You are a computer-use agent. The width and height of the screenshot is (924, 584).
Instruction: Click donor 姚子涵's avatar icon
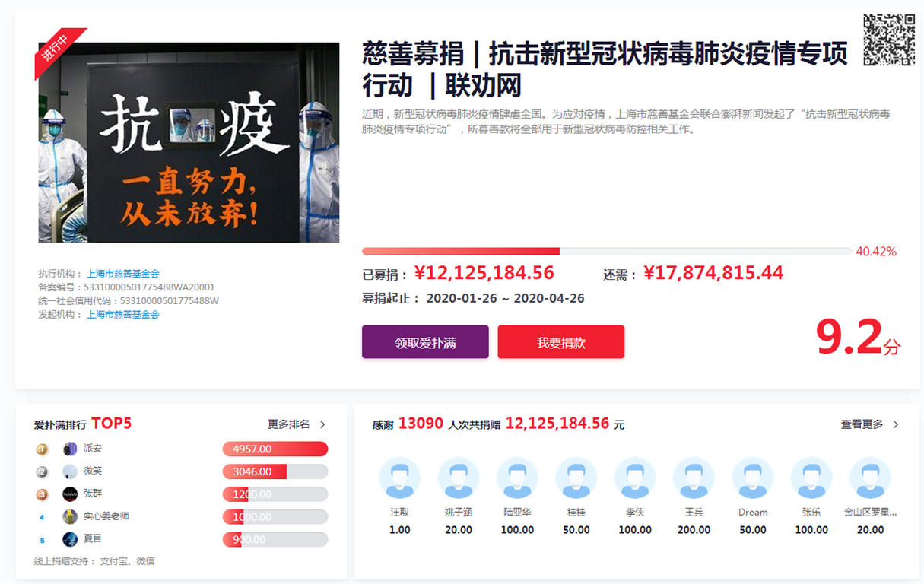coord(459,478)
